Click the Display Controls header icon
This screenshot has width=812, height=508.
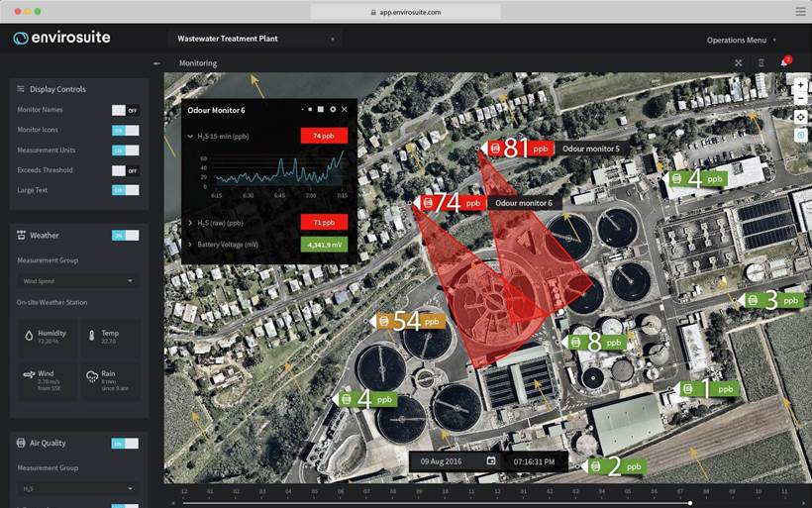[21, 89]
